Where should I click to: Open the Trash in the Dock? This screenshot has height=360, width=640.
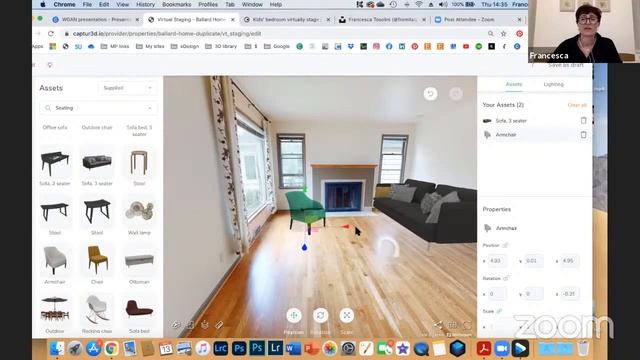click(x=584, y=349)
